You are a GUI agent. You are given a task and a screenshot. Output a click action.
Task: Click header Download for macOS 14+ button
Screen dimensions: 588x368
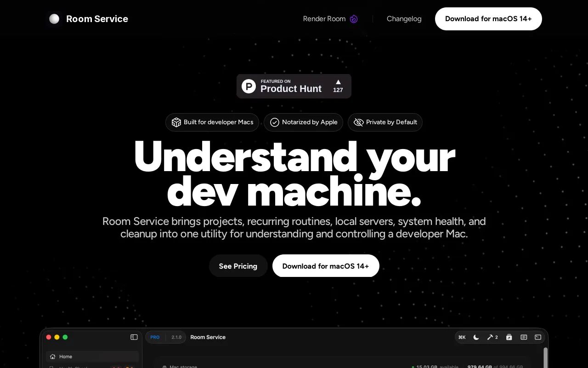[488, 19]
